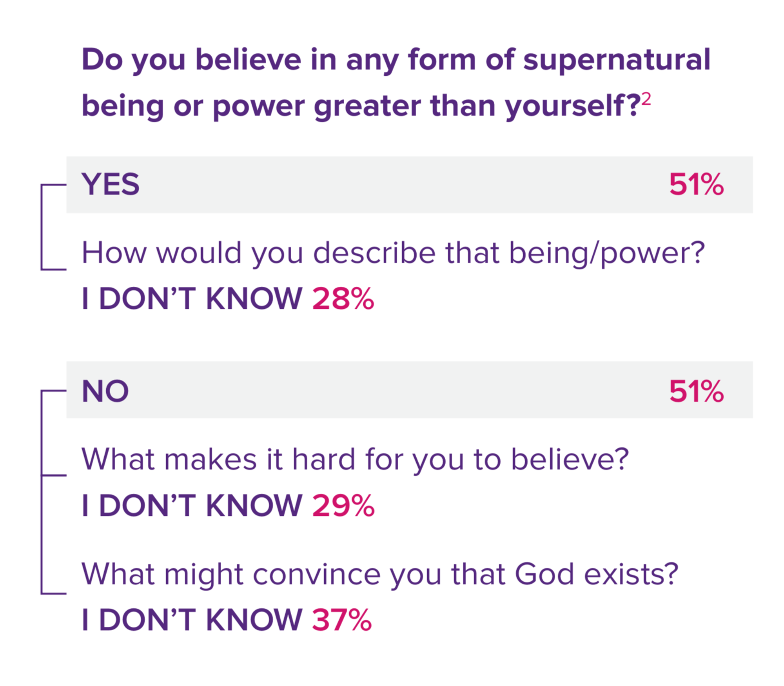Viewport: 784px width, 686px height.
Task: Click the word "supernatural" in the heading
Action: pos(616,60)
